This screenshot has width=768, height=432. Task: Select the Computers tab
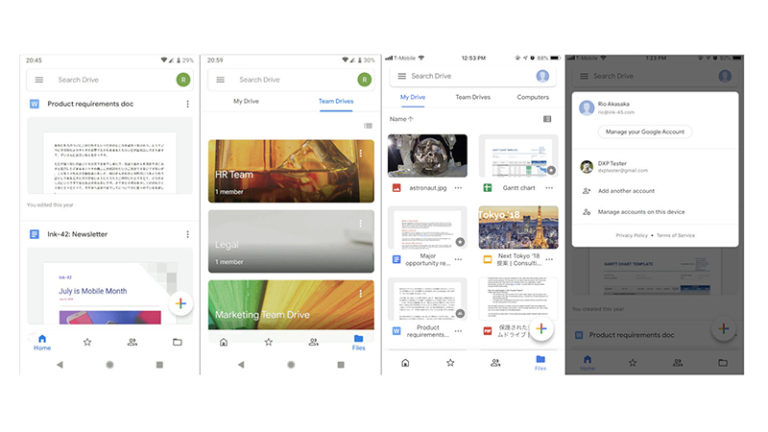tap(533, 97)
